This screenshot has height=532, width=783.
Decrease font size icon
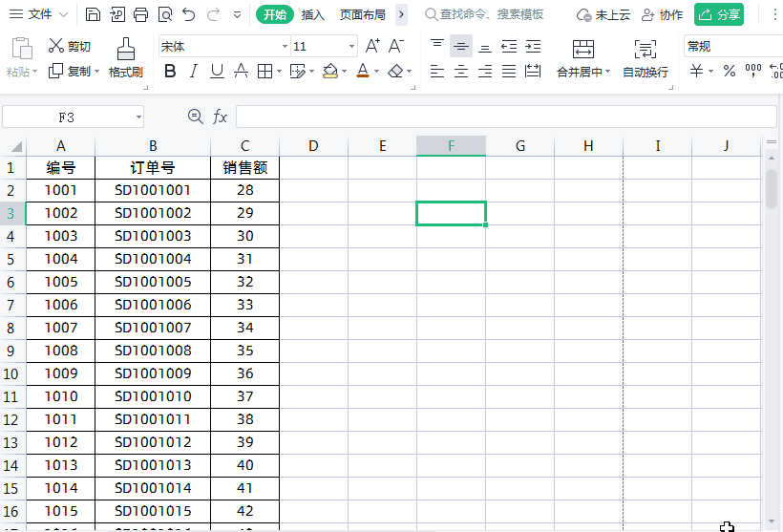[396, 46]
